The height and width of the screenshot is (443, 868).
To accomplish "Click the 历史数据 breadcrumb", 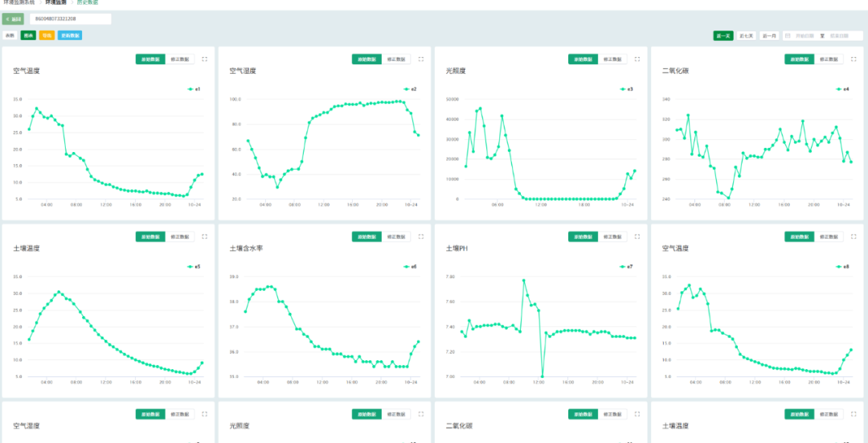I will [x=88, y=2].
